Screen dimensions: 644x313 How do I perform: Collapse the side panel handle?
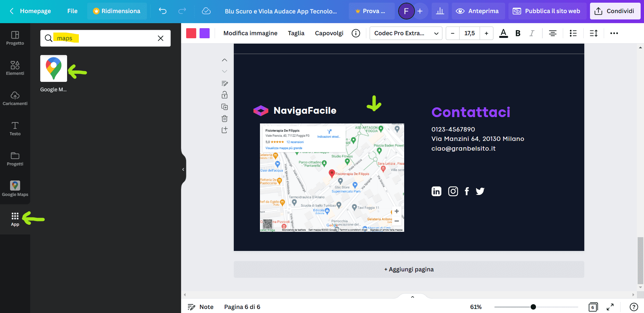183,169
